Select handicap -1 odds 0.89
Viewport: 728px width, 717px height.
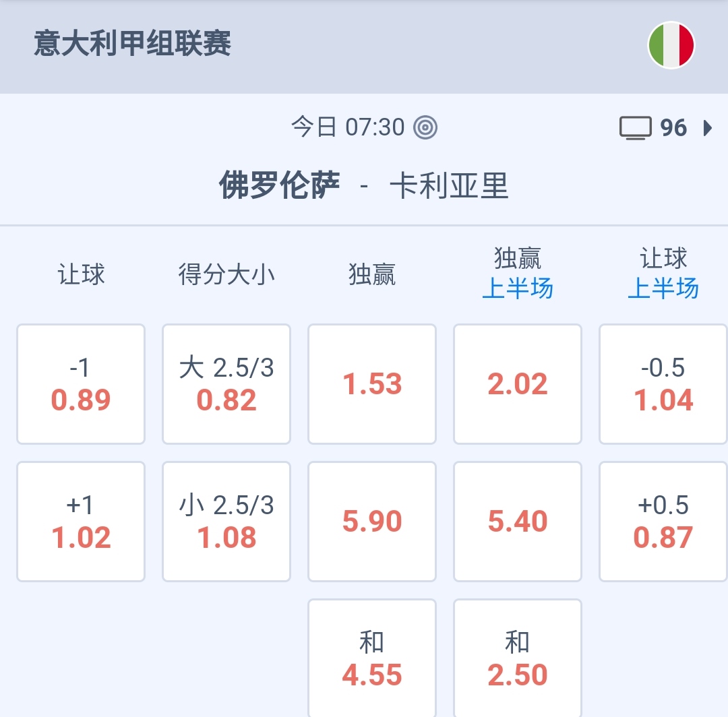81,384
